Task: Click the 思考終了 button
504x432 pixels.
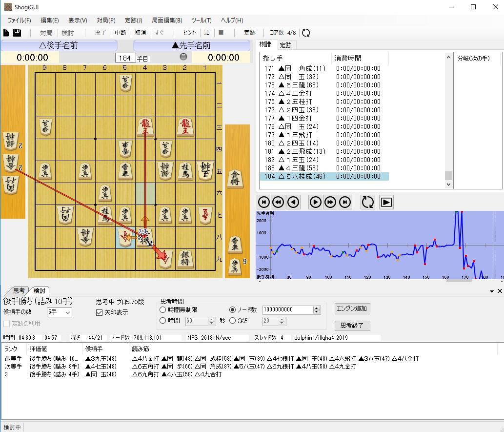Action: 352,326
